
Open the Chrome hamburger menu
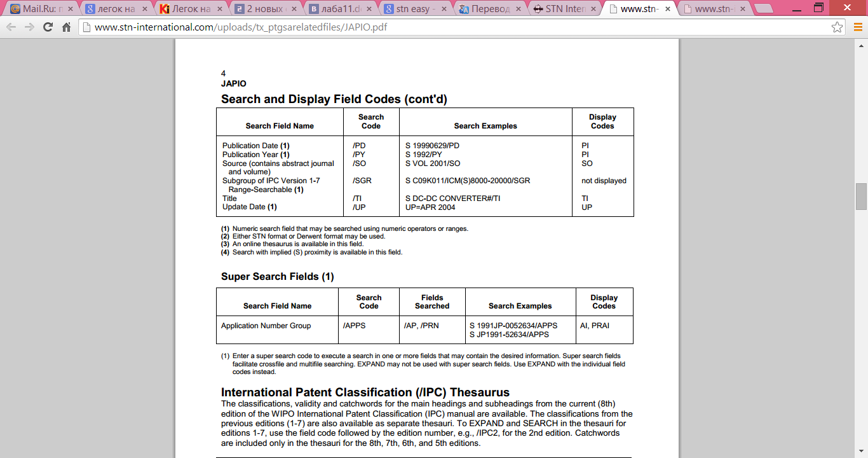[857, 27]
